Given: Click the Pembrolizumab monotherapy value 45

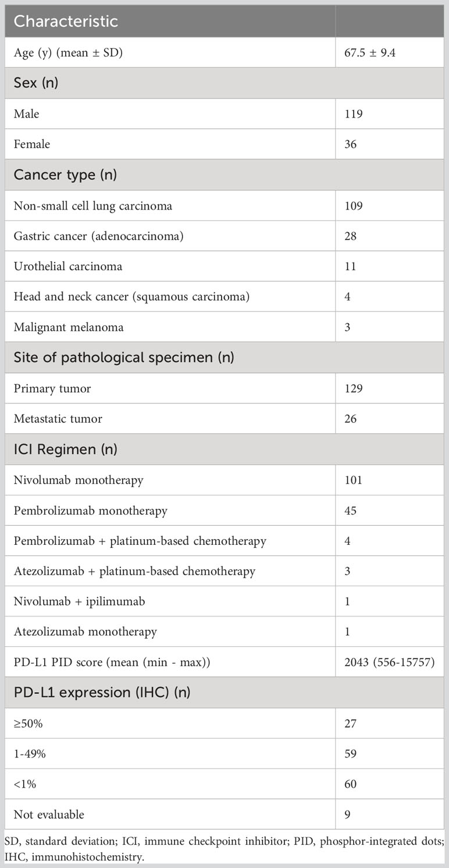Looking at the screenshot, I should 351,511.
